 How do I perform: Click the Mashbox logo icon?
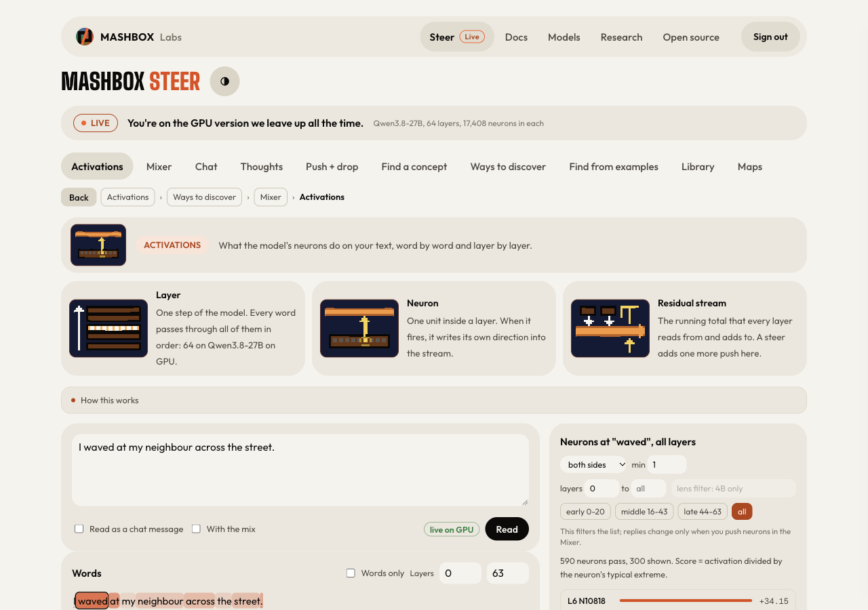pos(84,37)
